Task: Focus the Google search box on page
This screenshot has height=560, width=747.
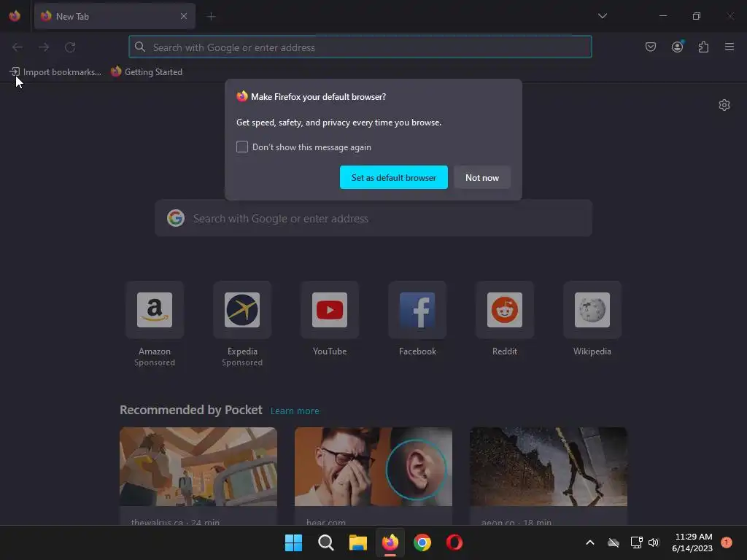Action: point(373,218)
